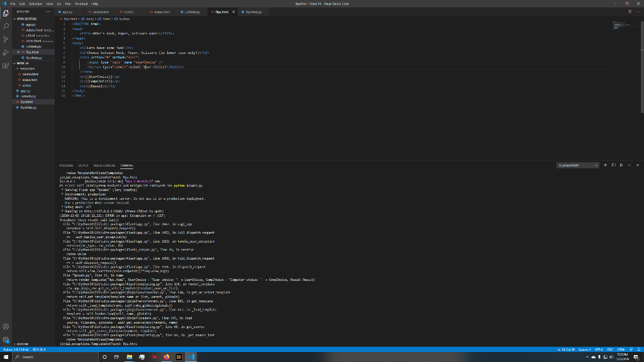Open the Accounts icon in activity bar

coord(6,326)
